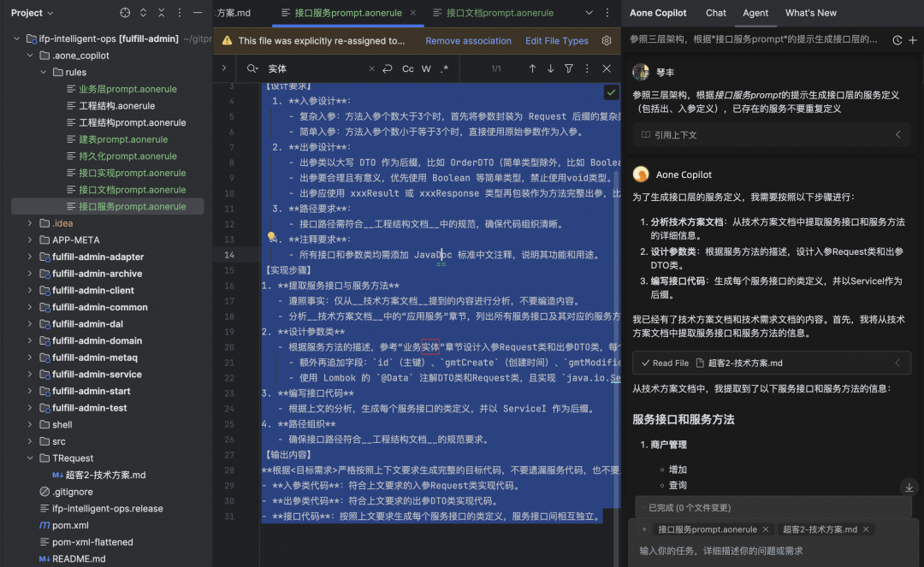Open the editor tab list chevron
The image size is (924, 567).
point(589,13)
